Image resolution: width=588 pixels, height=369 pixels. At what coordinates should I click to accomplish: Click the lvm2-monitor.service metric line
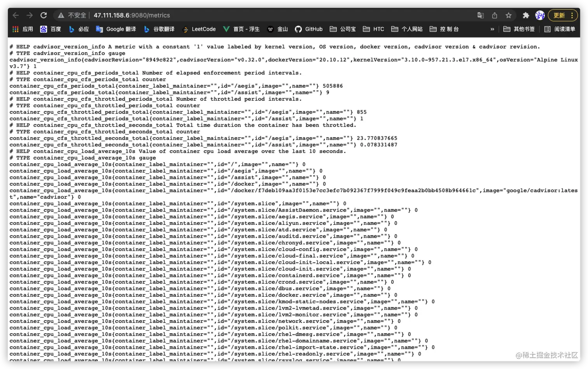(x=213, y=315)
